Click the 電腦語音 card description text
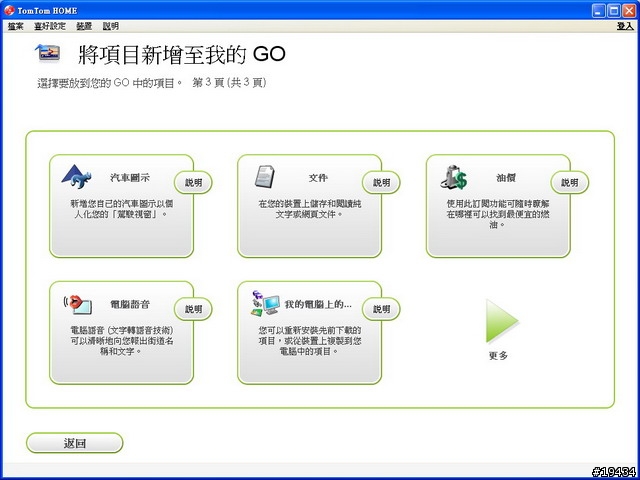 tap(122, 340)
